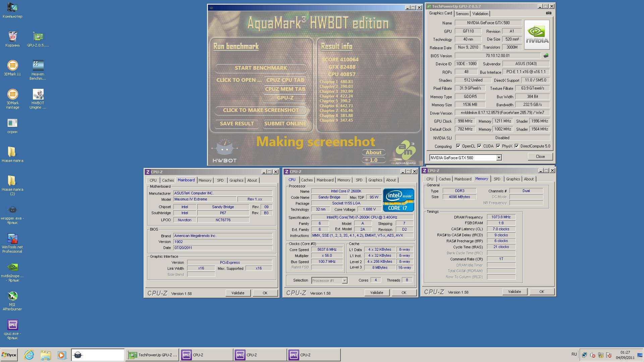This screenshot has width=644, height=362.
Task: Click OK in the Memory CPU-Z window
Action: pyautogui.click(x=541, y=292)
